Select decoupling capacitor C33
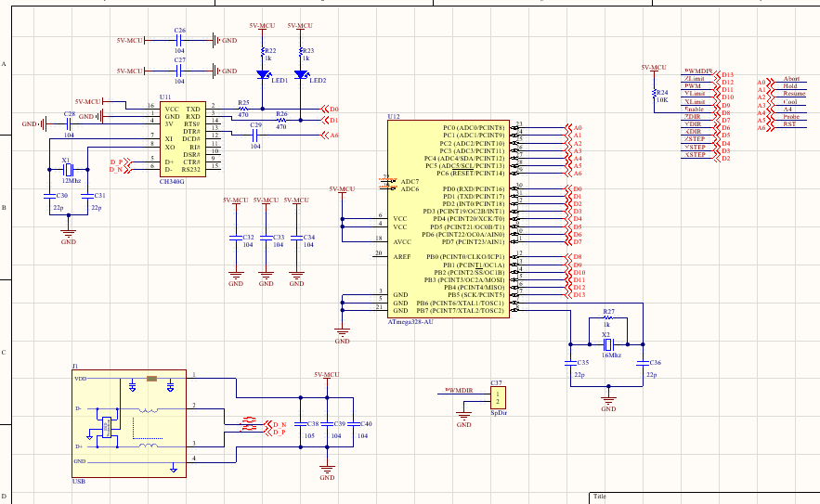820x504 pixels. [x=267, y=238]
